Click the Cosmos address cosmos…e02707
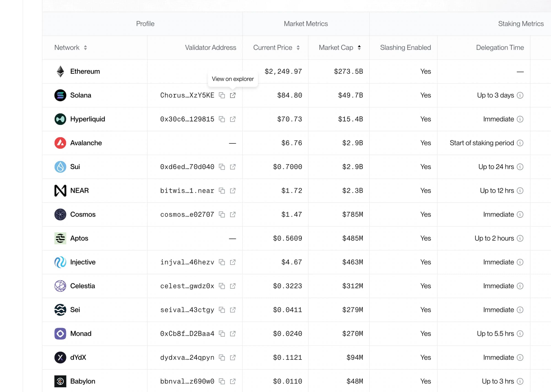The height and width of the screenshot is (392, 551). [187, 214]
